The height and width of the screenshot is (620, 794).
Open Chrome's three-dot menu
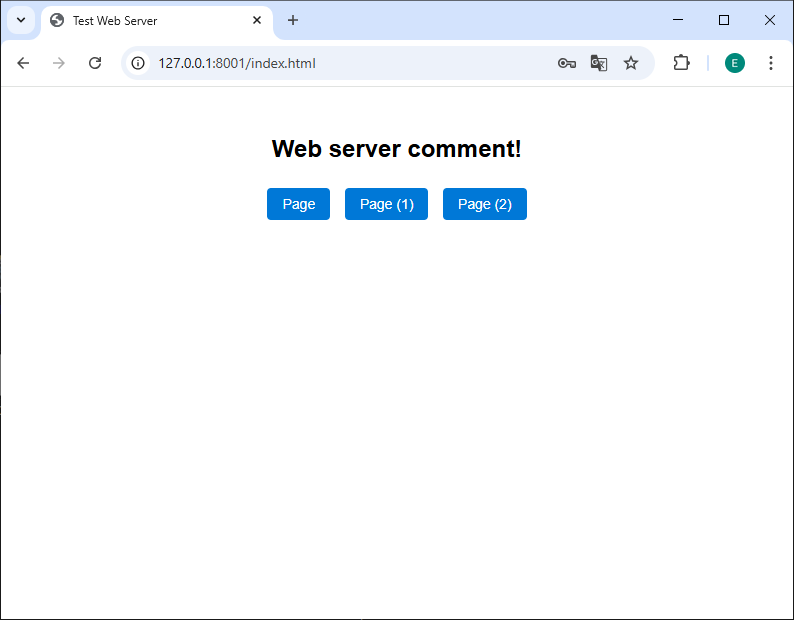(770, 63)
